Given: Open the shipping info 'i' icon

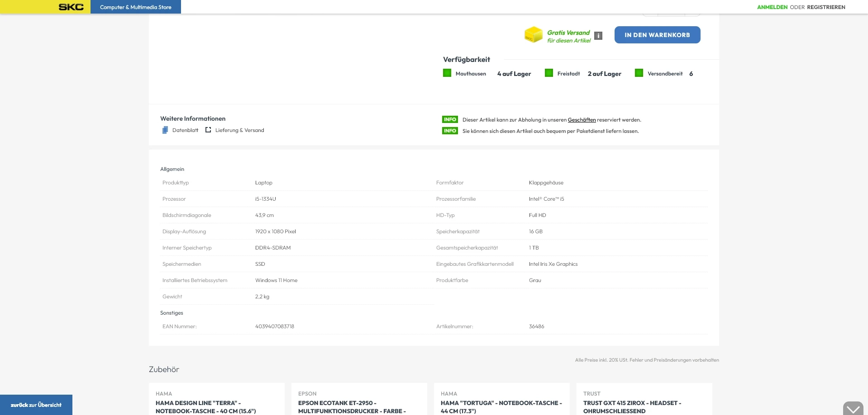Looking at the screenshot, I should (598, 36).
